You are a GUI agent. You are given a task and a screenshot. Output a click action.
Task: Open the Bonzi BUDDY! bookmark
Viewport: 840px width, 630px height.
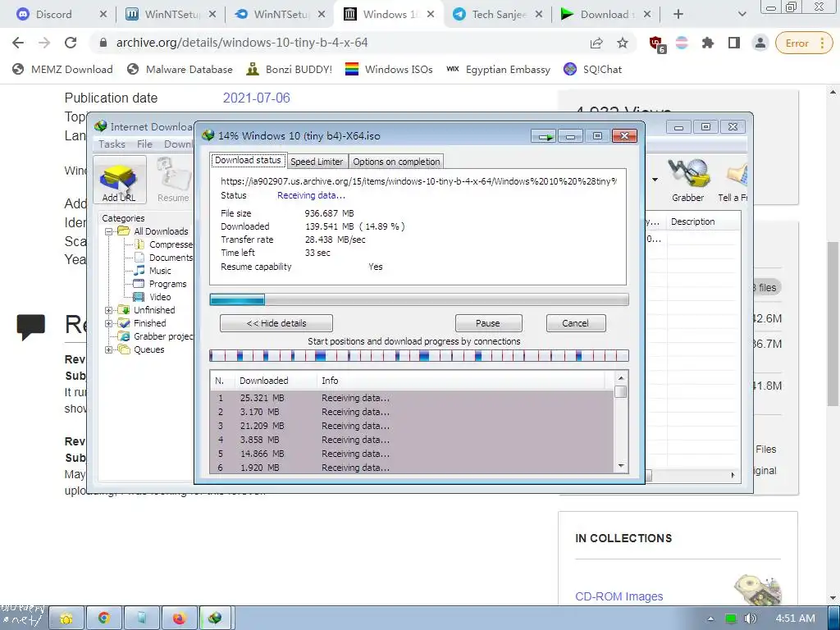pyautogui.click(x=290, y=69)
